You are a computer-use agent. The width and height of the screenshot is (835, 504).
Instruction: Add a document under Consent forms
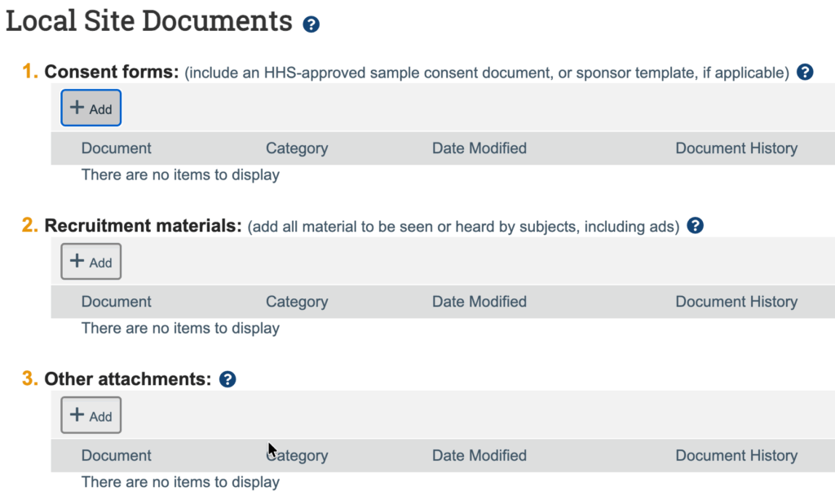coord(91,108)
